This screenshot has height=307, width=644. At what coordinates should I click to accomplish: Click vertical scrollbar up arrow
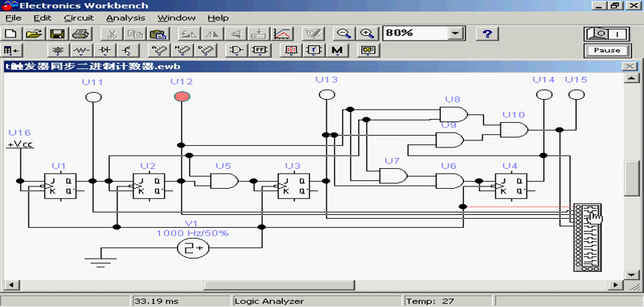point(631,78)
